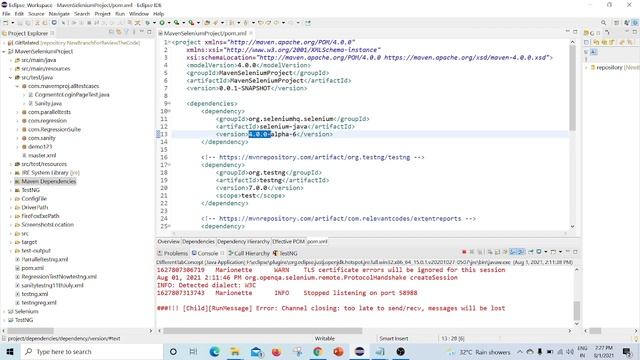Click the Debug bug icon in the toolbar
The width and height of the screenshot is (640, 360).
[x=148, y=23]
